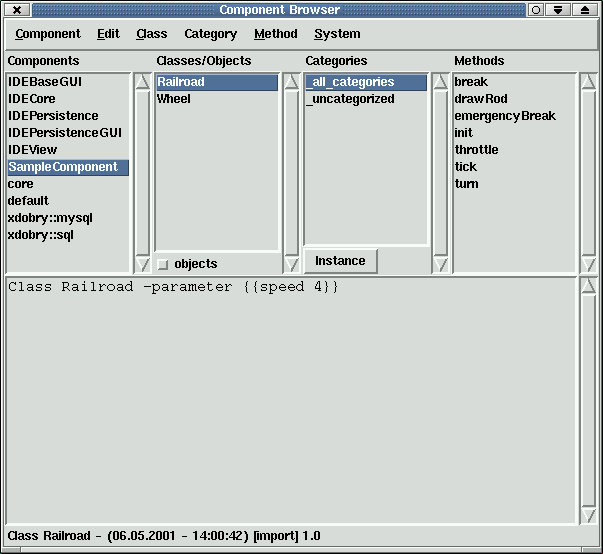Select the Wheel class
603x554 pixels.
point(174,99)
